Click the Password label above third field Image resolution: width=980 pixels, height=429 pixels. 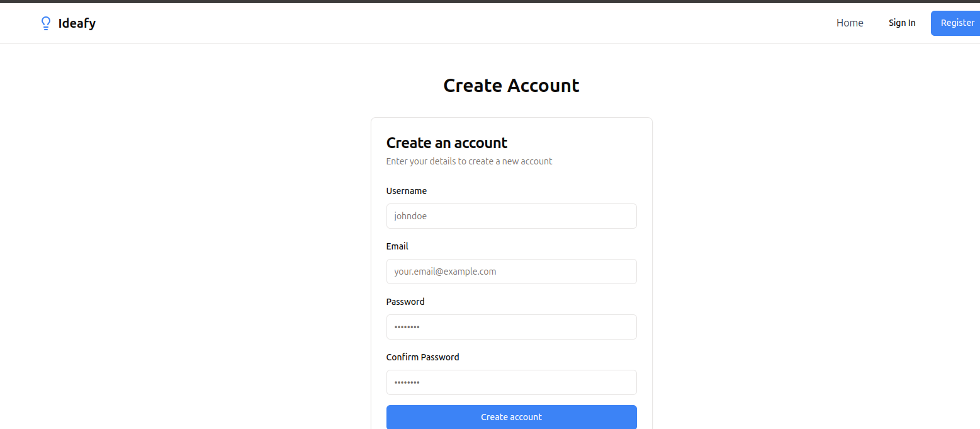click(405, 302)
